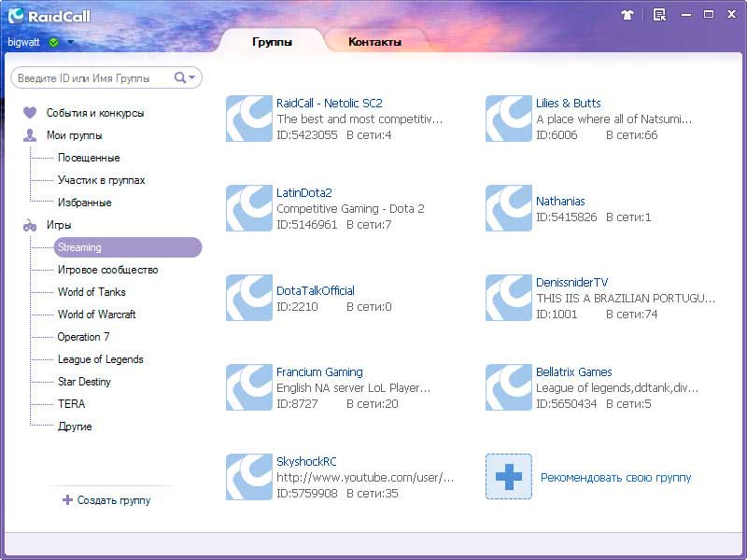Click the gamepad icon beside Игры

[x=30, y=225]
